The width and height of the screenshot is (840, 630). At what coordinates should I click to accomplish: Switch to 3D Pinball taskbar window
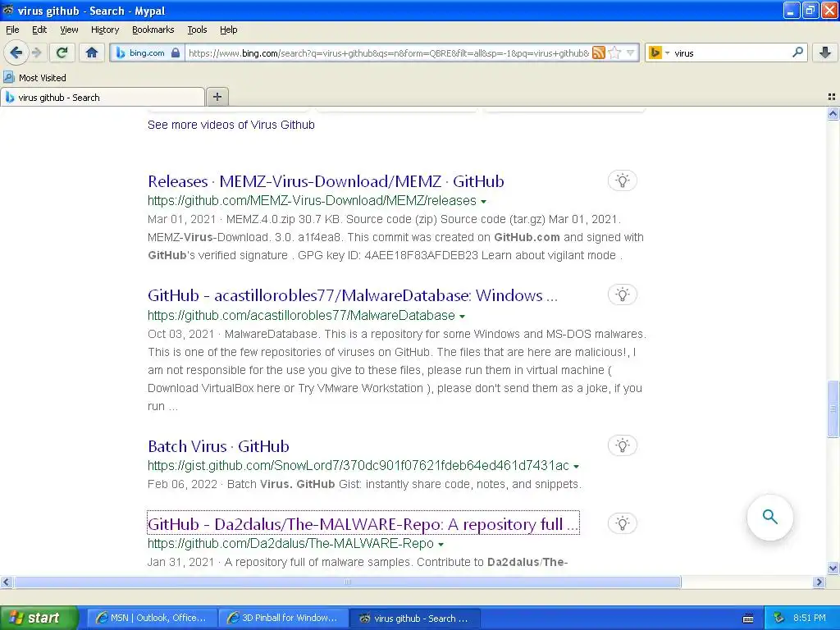tap(284, 618)
